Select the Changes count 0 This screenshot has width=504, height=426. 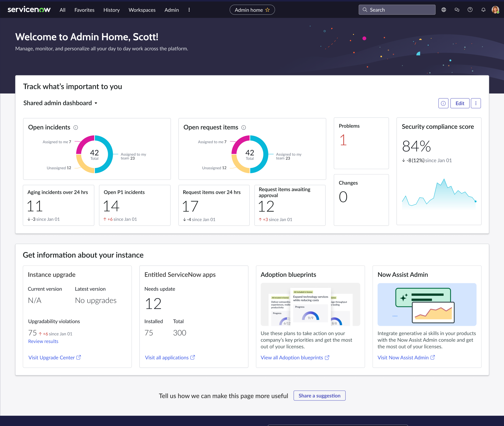[343, 197]
